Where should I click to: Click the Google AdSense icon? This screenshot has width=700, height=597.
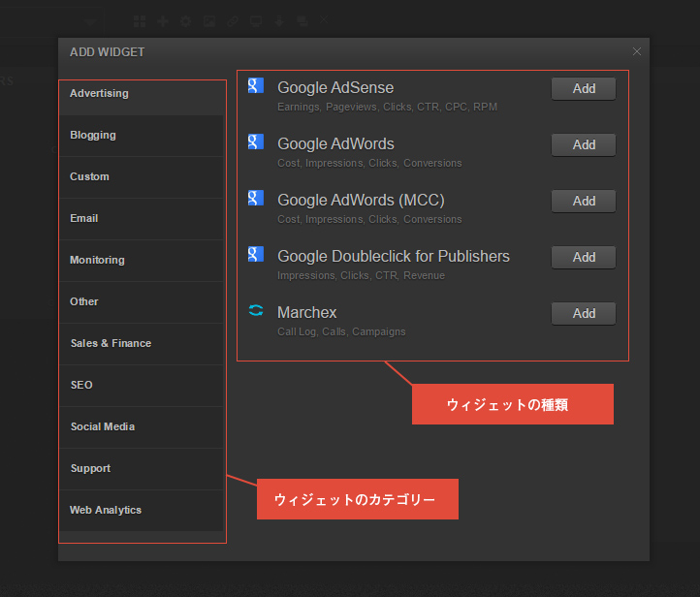[256, 85]
